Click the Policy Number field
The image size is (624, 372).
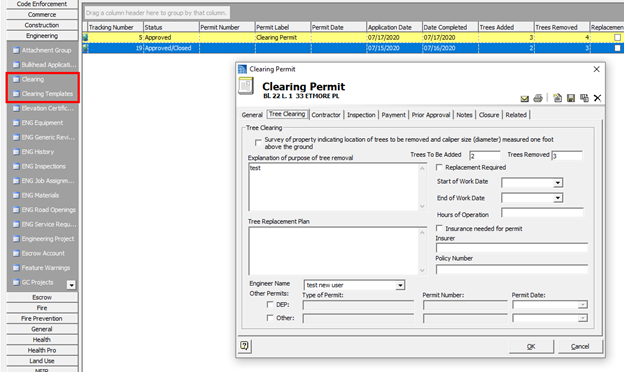[511, 269]
